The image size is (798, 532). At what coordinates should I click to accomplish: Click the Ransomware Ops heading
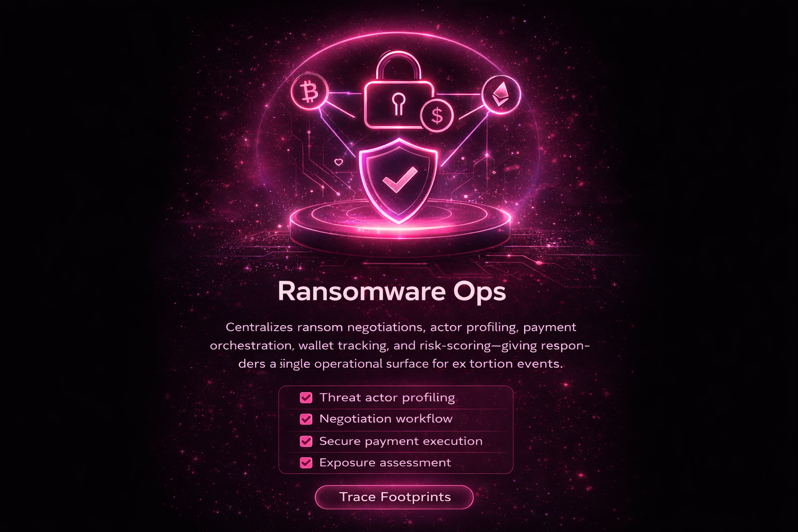pyautogui.click(x=392, y=291)
